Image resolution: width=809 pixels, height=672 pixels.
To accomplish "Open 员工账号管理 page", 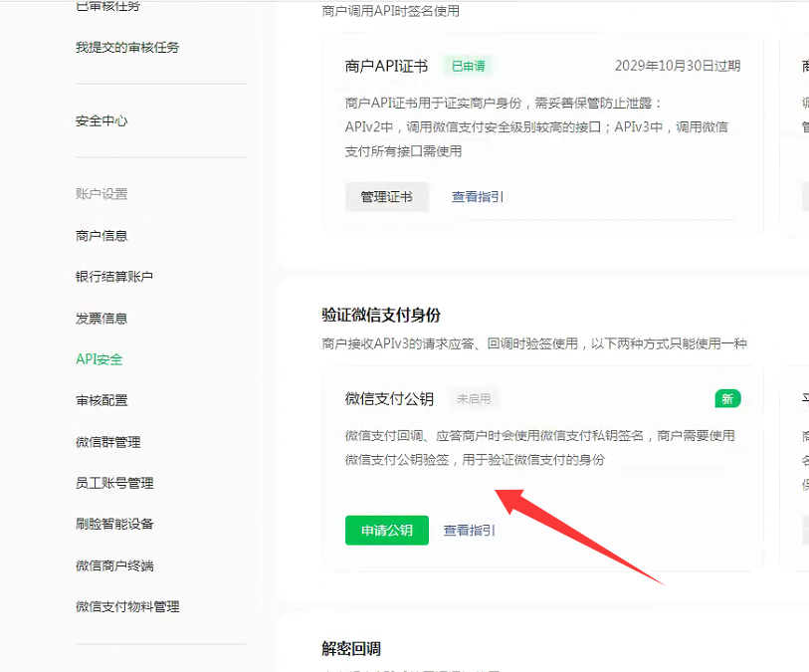I will [114, 483].
